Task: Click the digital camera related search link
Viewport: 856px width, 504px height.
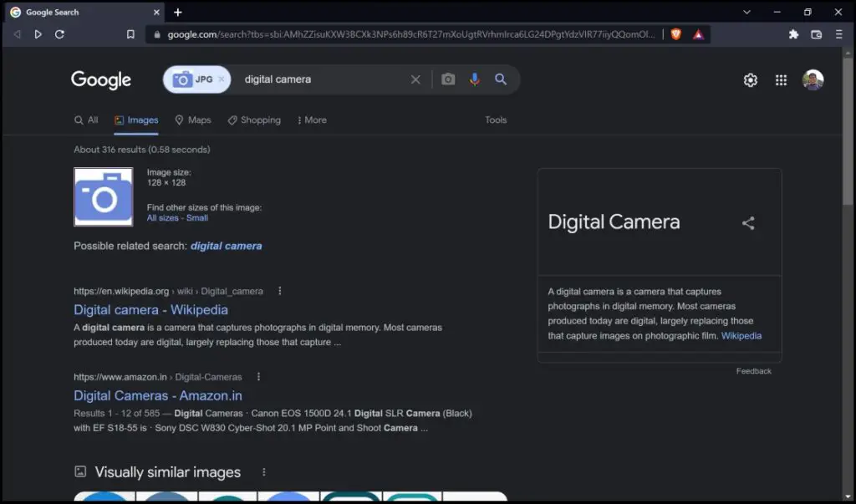Action: pos(226,247)
